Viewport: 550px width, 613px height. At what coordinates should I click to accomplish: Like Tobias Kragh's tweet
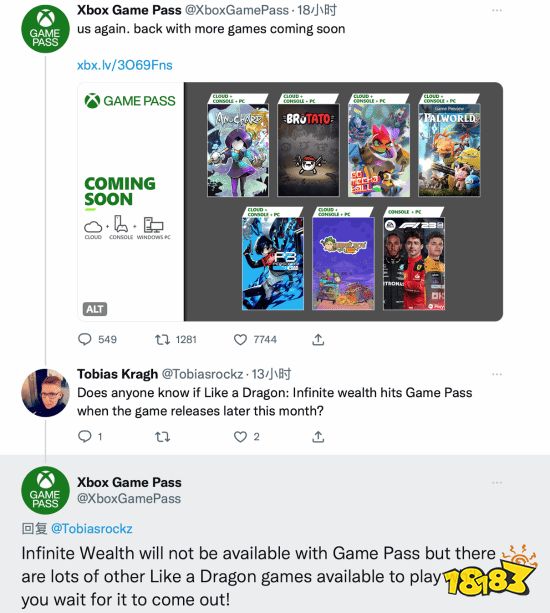click(240, 436)
